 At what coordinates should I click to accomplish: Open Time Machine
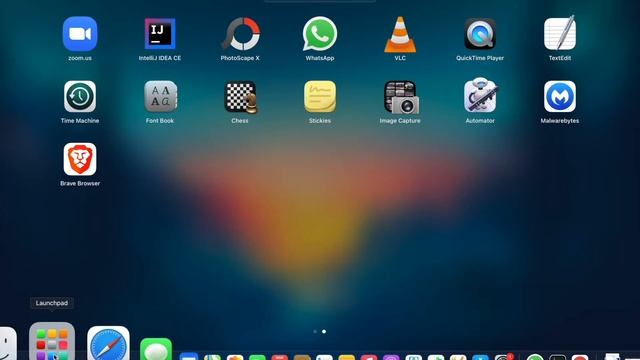80,96
